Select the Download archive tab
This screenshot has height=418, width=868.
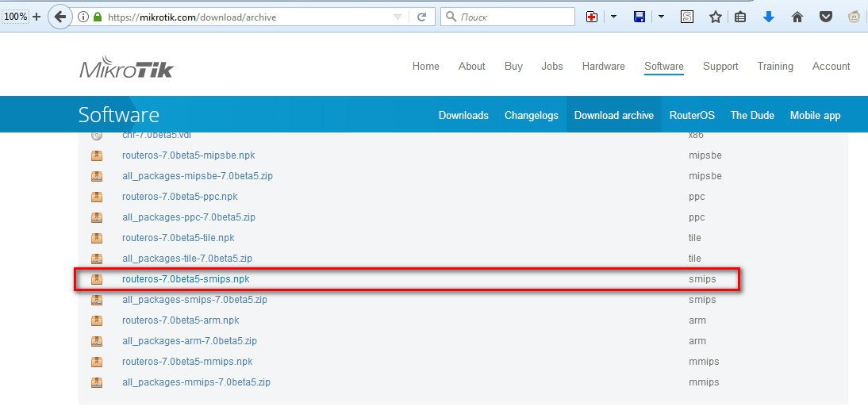pos(614,115)
